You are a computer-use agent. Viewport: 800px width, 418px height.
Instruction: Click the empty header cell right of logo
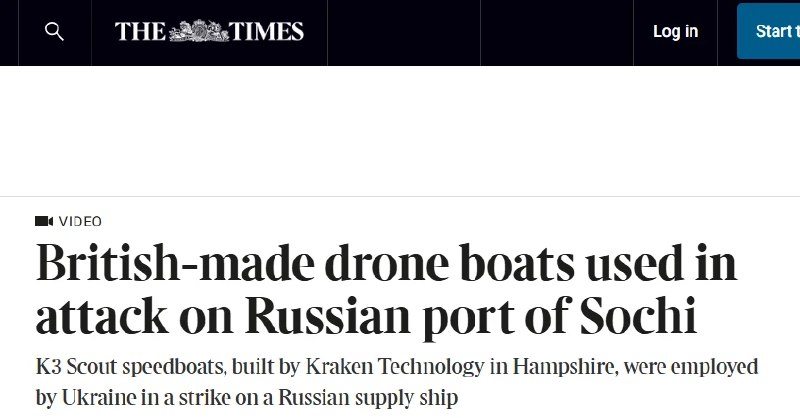[x=404, y=33]
